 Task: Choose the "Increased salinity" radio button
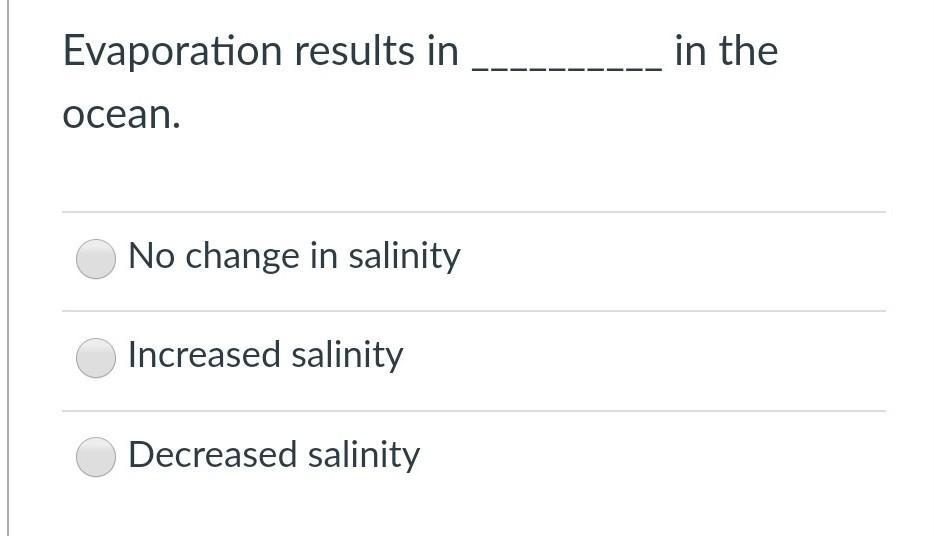click(x=96, y=358)
